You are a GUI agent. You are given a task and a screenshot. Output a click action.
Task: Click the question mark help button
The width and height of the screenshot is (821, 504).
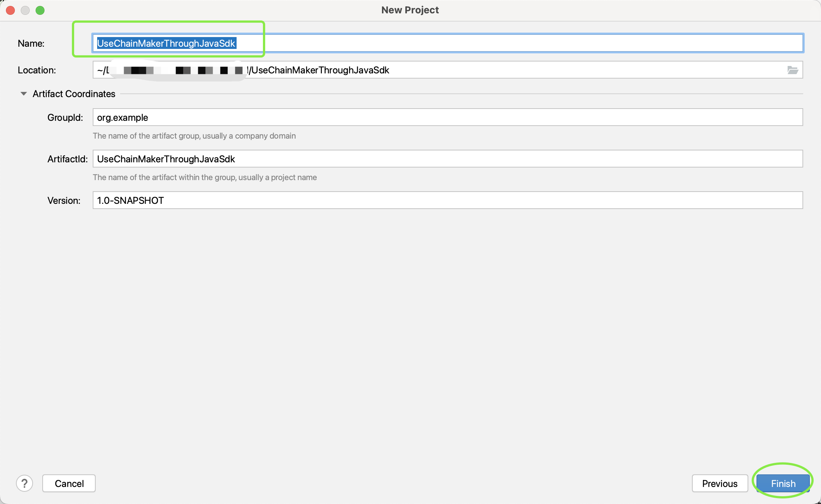point(24,483)
